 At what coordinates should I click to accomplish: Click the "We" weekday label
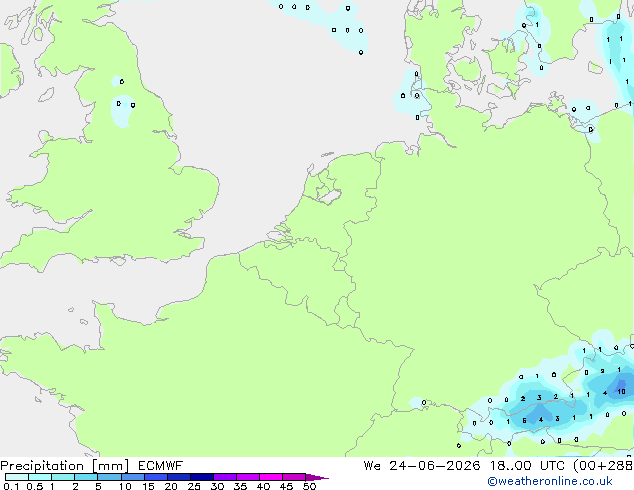coord(372,466)
